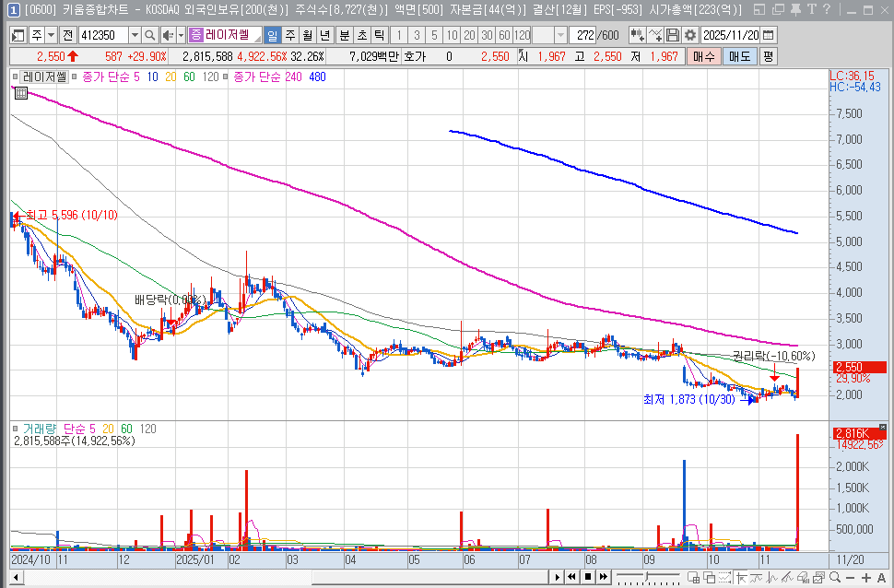Select the 5 interval button
894x588 pixels.
pyautogui.click(x=434, y=35)
